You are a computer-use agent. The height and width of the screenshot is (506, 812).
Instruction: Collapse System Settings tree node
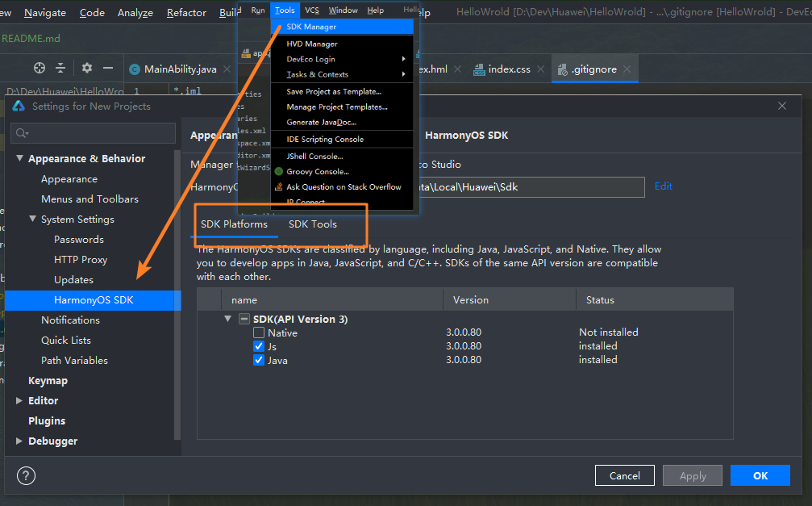(32, 219)
